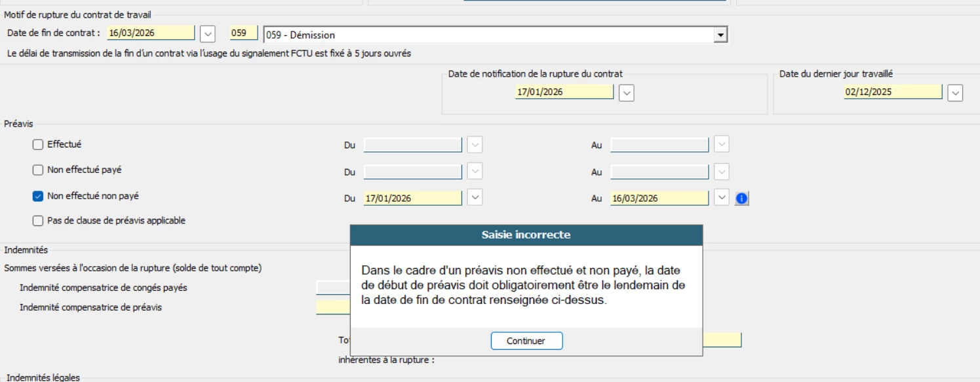This screenshot has width=980, height=382.
Task: Click the Du field showing 17/01/2026 in Préavis
Action: click(x=412, y=198)
